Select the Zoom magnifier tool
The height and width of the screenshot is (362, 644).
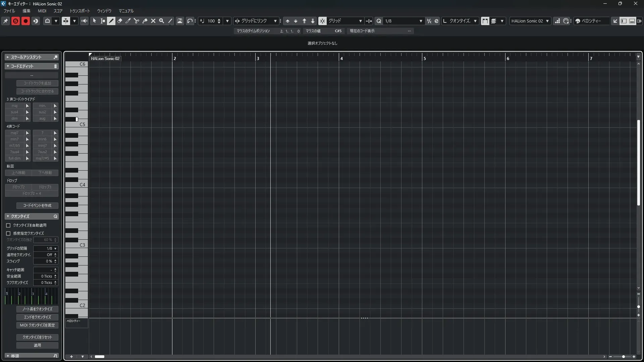click(162, 21)
